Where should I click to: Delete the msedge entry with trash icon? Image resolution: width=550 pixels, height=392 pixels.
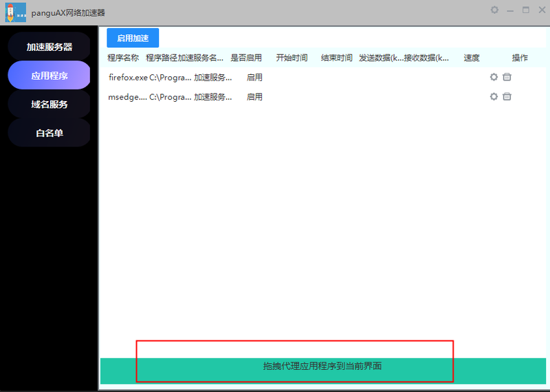coord(507,96)
